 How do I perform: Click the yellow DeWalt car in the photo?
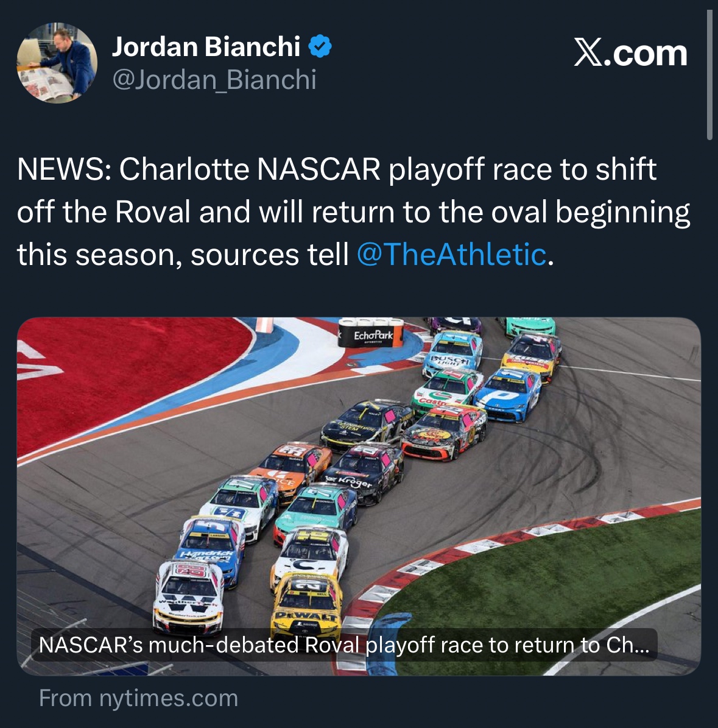(x=308, y=604)
